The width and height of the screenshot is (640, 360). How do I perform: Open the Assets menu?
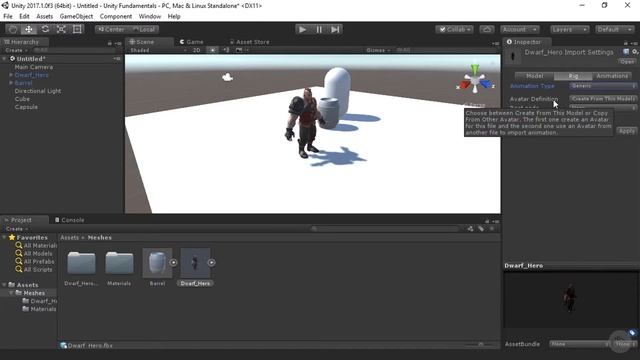tap(44, 16)
